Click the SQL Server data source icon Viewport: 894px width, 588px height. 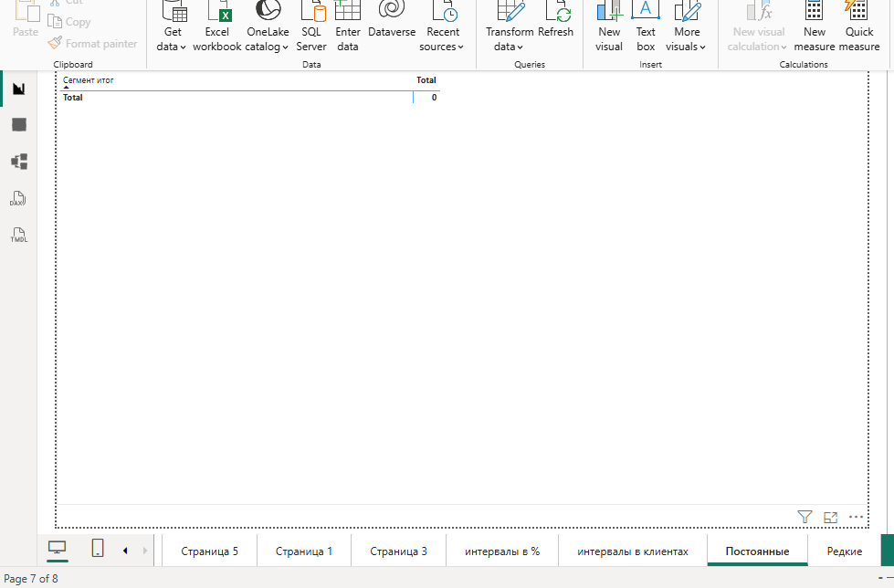tap(311, 26)
